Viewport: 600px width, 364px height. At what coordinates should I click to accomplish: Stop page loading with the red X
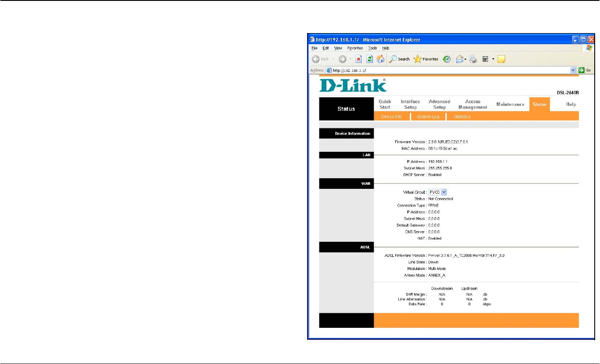click(359, 59)
